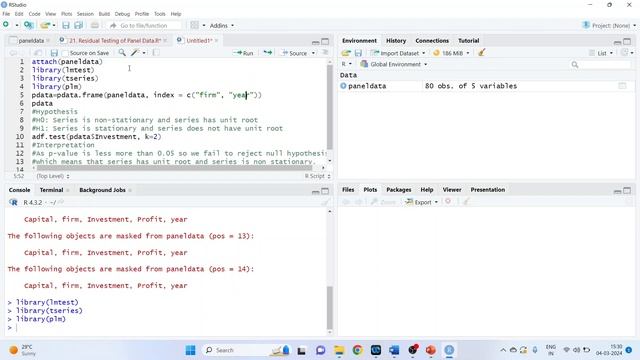Open the R language selector dropdown in Environment
The image size is (640, 360).
point(347,64)
